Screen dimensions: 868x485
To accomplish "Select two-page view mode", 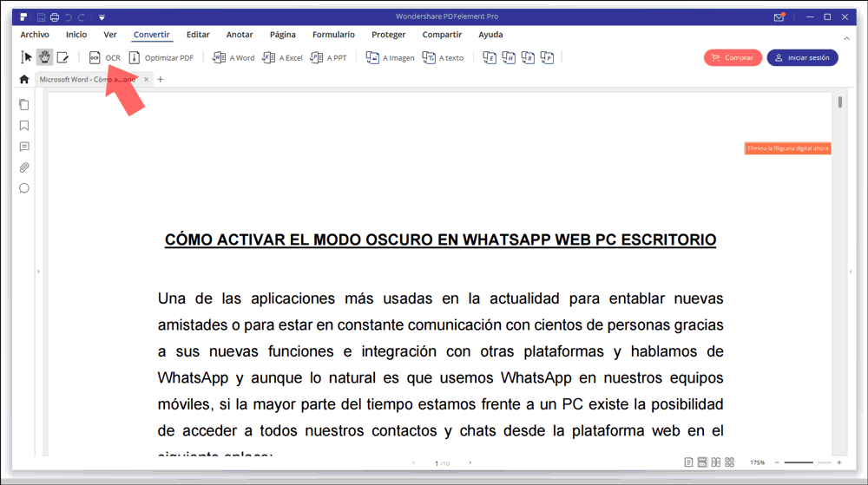I will 716,462.
